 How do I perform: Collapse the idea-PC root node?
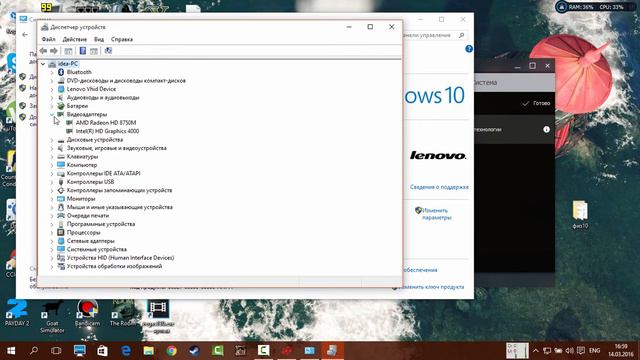(43, 64)
